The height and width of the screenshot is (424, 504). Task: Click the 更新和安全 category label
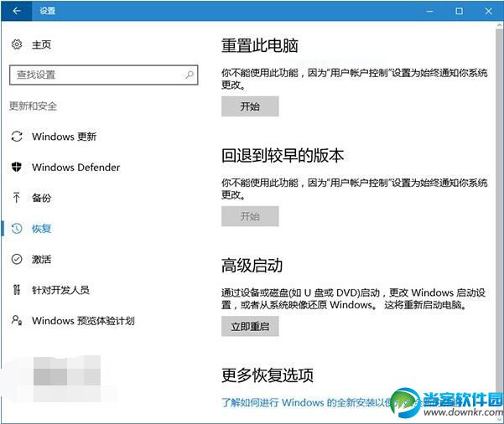point(33,106)
